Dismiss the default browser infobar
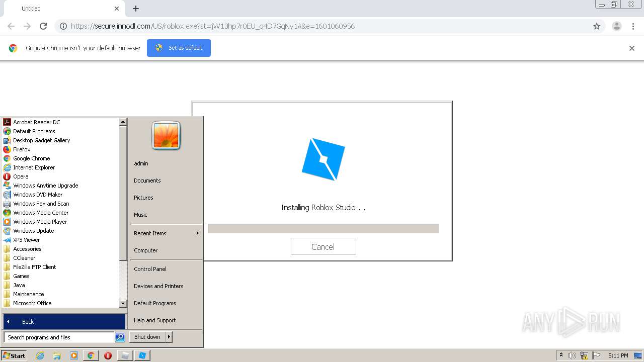This screenshot has height=362, width=644. coord(632,48)
